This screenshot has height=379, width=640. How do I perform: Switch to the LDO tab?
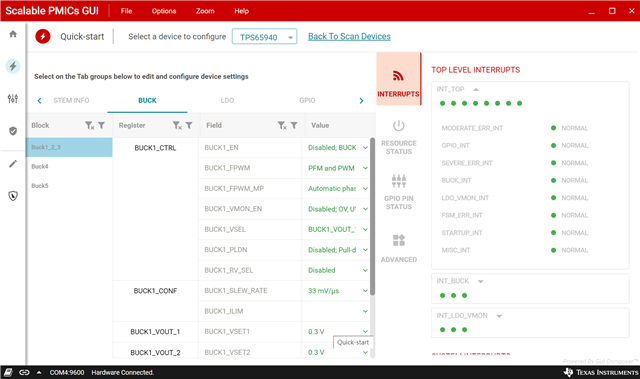click(227, 100)
